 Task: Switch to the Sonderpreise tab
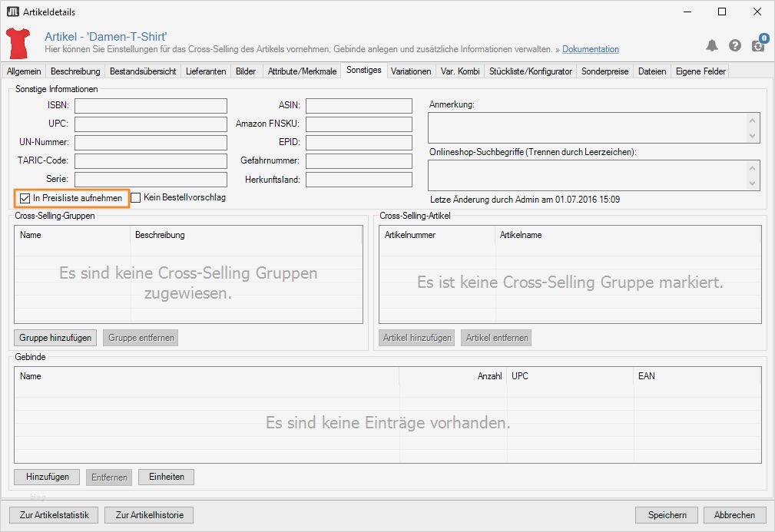click(605, 71)
